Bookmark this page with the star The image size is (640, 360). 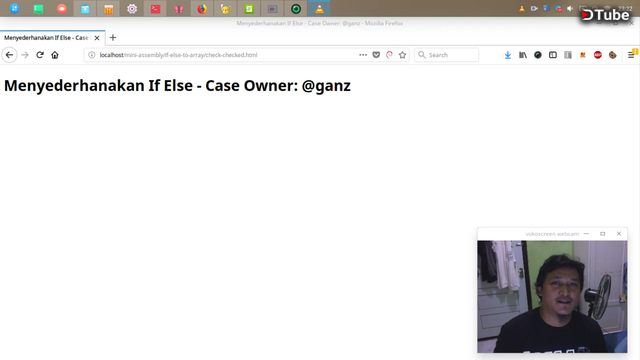(x=402, y=55)
